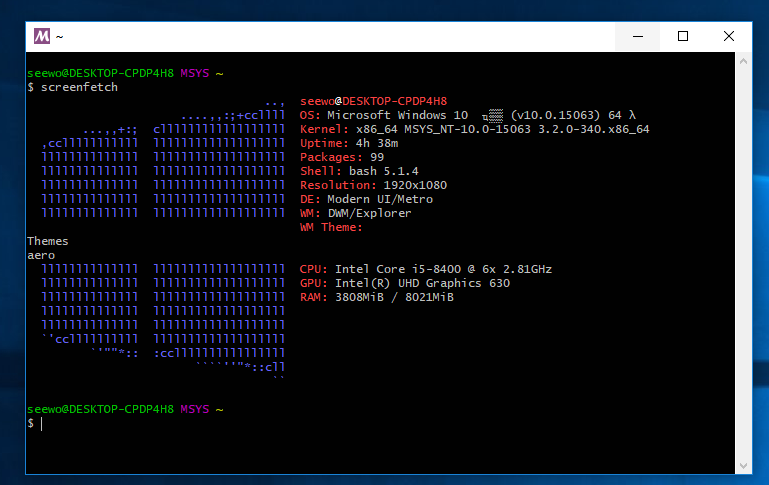The image size is (769, 485).
Task: Click the 'Themes' text line
Action: 48,241
